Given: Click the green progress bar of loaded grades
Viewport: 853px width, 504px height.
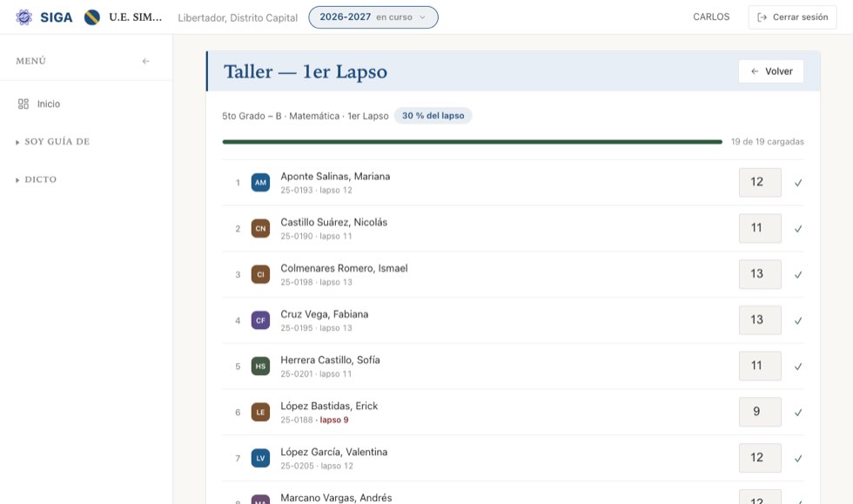Looking at the screenshot, I should (472, 142).
